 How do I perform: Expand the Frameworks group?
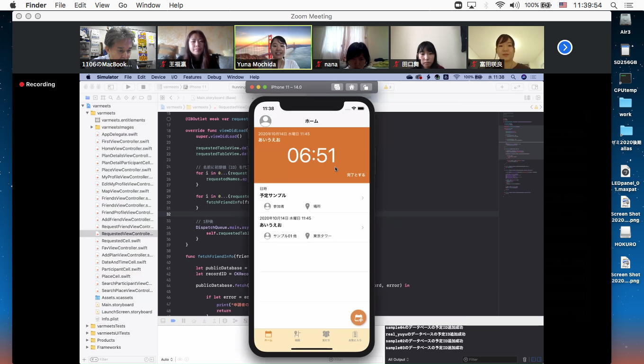(88, 347)
